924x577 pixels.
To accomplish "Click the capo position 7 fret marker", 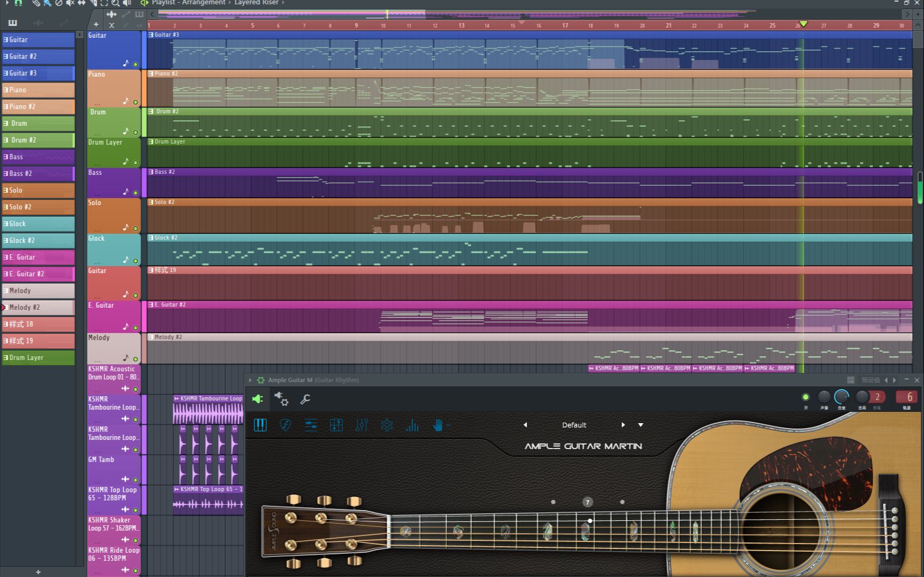I will [588, 502].
